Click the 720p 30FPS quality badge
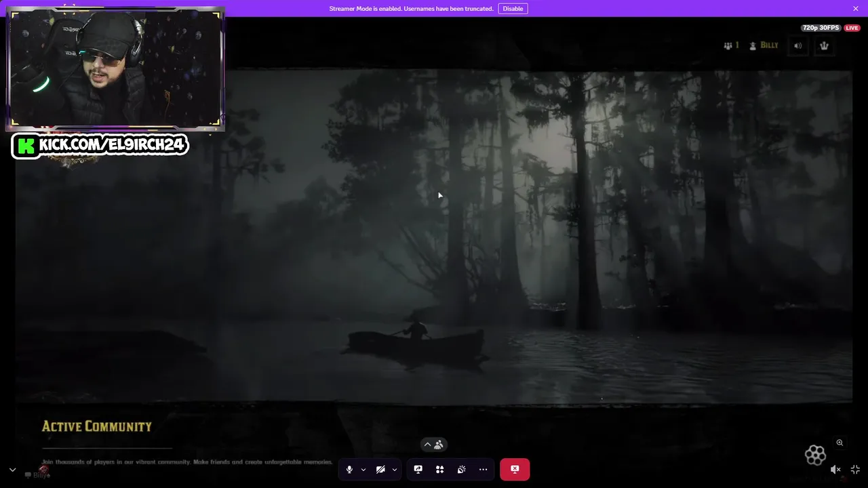 pyautogui.click(x=821, y=28)
